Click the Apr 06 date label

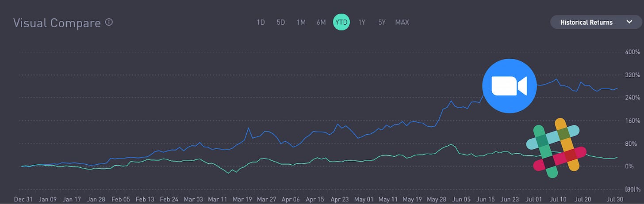tap(291, 199)
